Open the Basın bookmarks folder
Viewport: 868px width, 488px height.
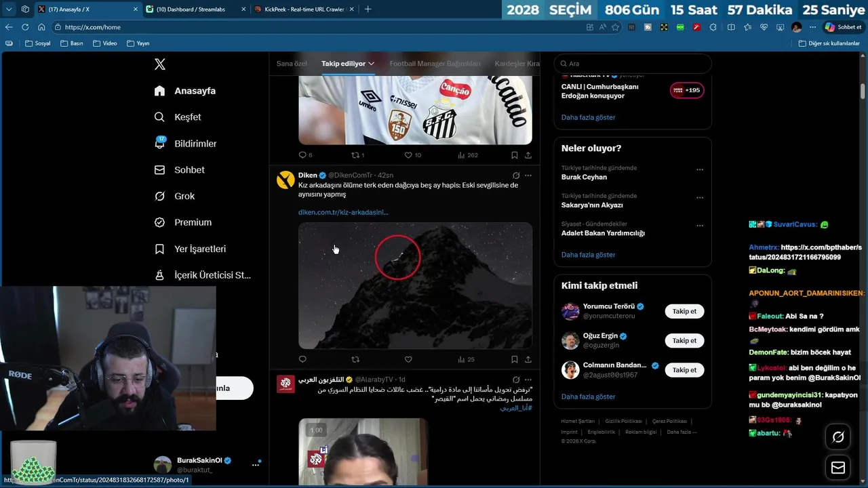point(71,43)
